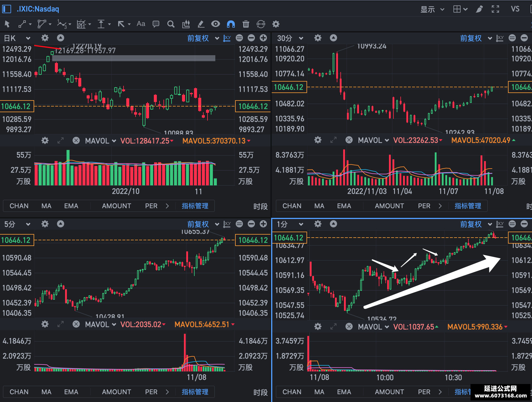Viewport: 532px width, 402px height.
Task: Select CHAN indicator tab in daily panel
Action: point(19,206)
